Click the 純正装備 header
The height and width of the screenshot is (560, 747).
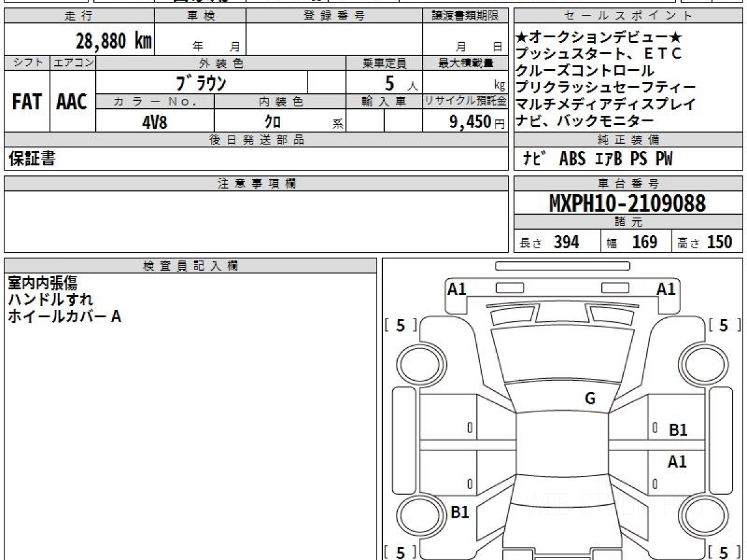[x=629, y=139]
